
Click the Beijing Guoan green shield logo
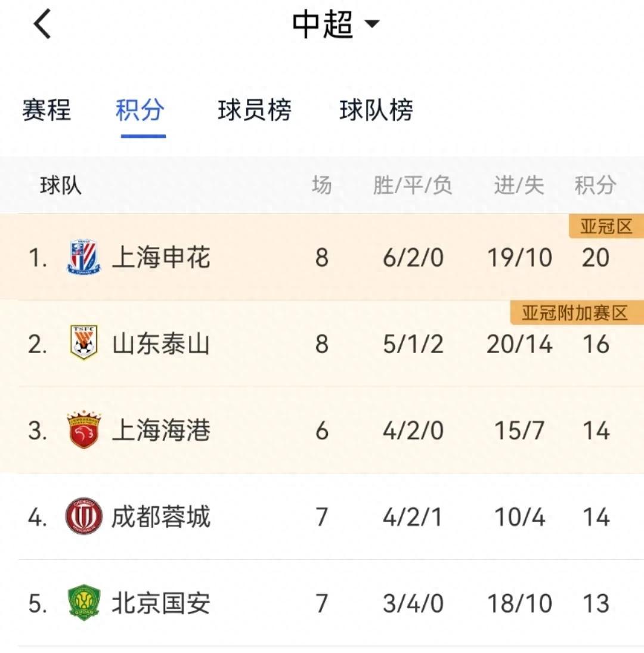[83, 604]
